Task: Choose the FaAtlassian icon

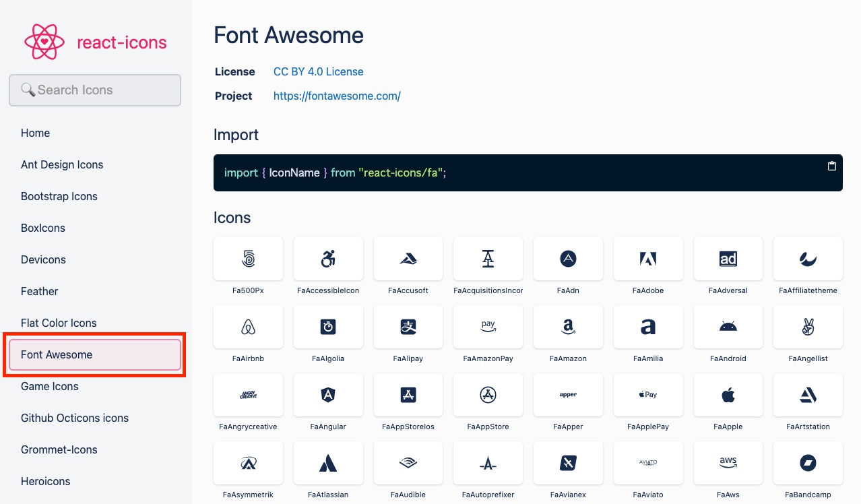Action: click(328, 463)
